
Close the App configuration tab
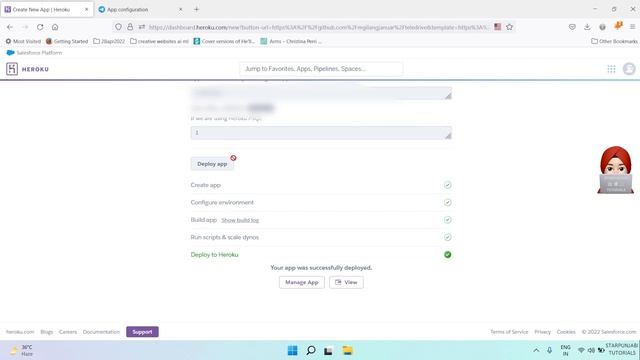tap(180, 9)
